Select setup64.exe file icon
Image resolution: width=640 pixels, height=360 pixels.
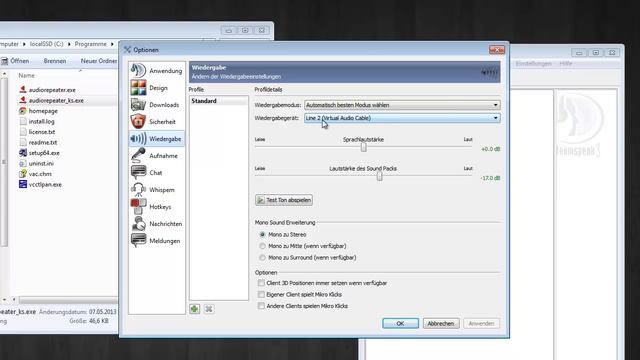tap(23, 153)
